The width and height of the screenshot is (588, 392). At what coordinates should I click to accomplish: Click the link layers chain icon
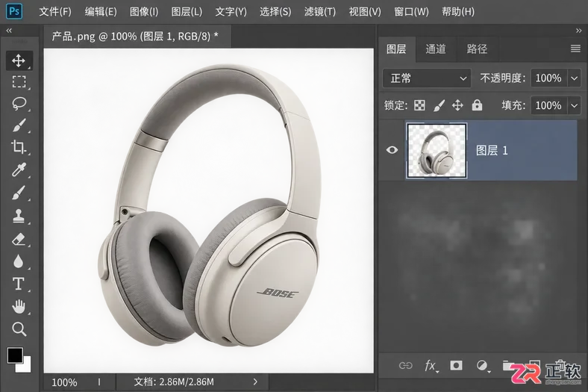[405, 365]
